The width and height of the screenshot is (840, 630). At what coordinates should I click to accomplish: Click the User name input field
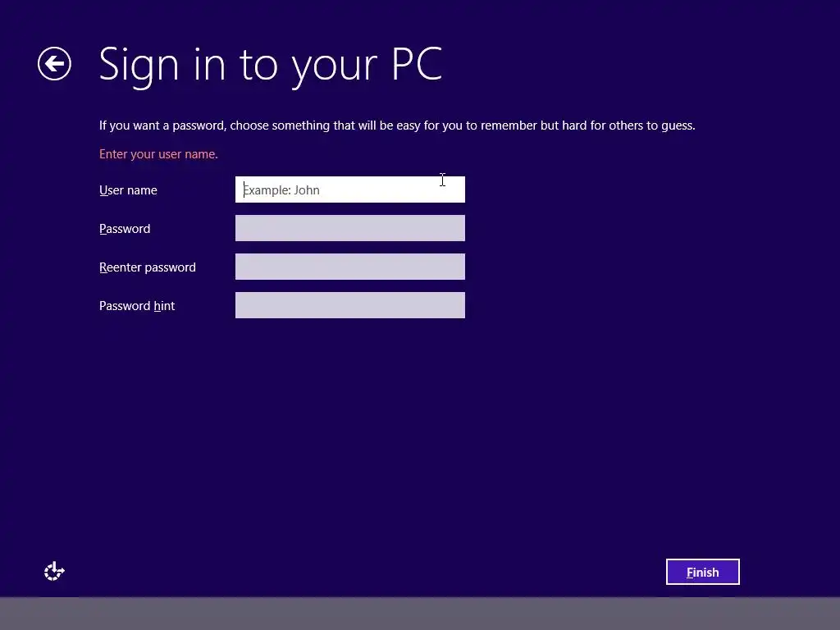click(349, 189)
